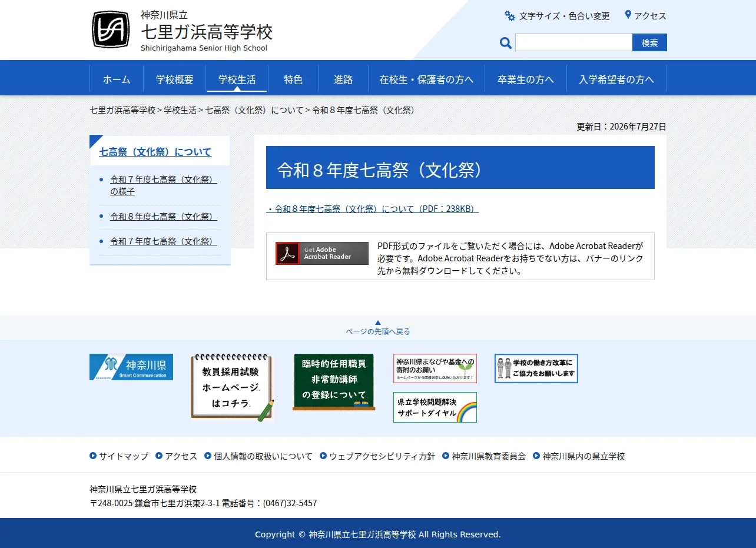Open the 入学希望者の方へ navigation item
756x548 pixels.
[616, 79]
